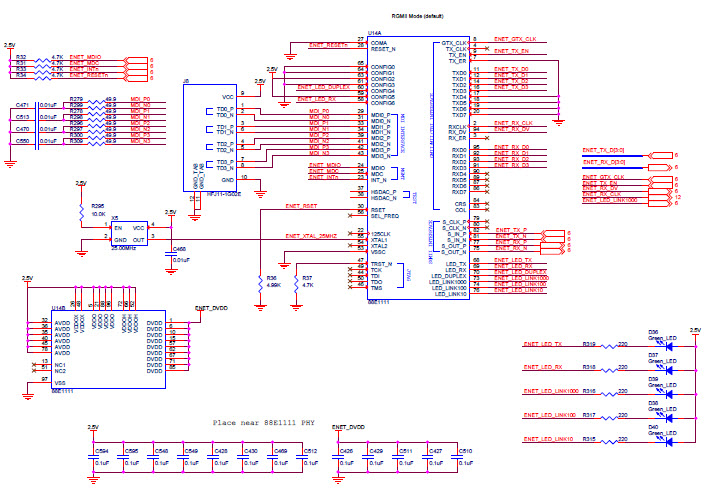Viewport: 706px width, 494px height.
Task: Click the C510 capacitor on ENET_DVDD rail
Action: 457,456
